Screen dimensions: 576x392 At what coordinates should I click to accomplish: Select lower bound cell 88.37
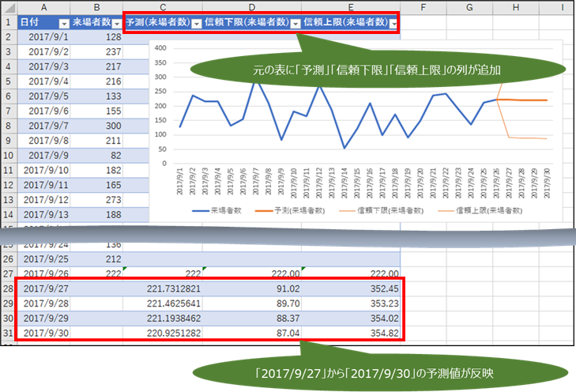click(x=251, y=318)
